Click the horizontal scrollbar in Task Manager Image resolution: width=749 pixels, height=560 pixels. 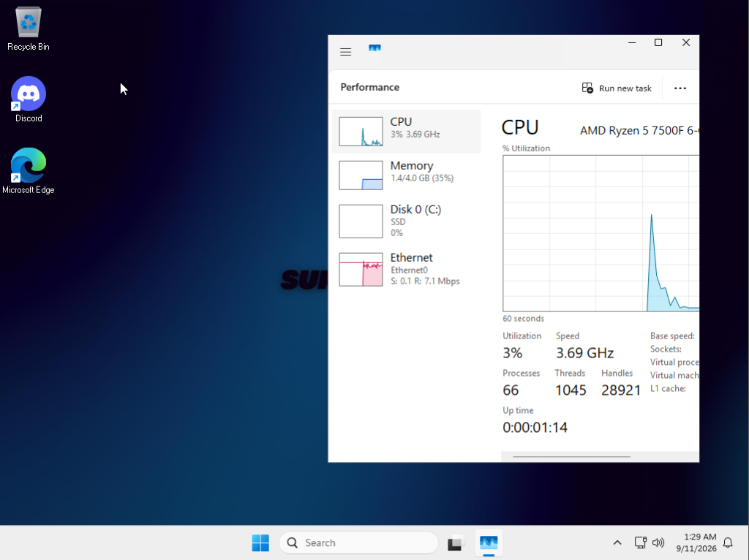pyautogui.click(x=571, y=456)
